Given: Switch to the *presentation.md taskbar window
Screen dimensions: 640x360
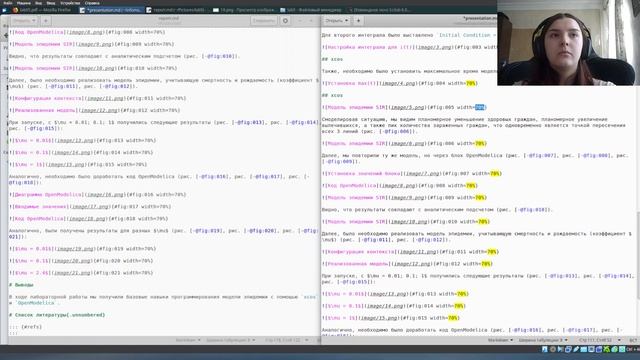Looking at the screenshot, I should click(x=111, y=10).
